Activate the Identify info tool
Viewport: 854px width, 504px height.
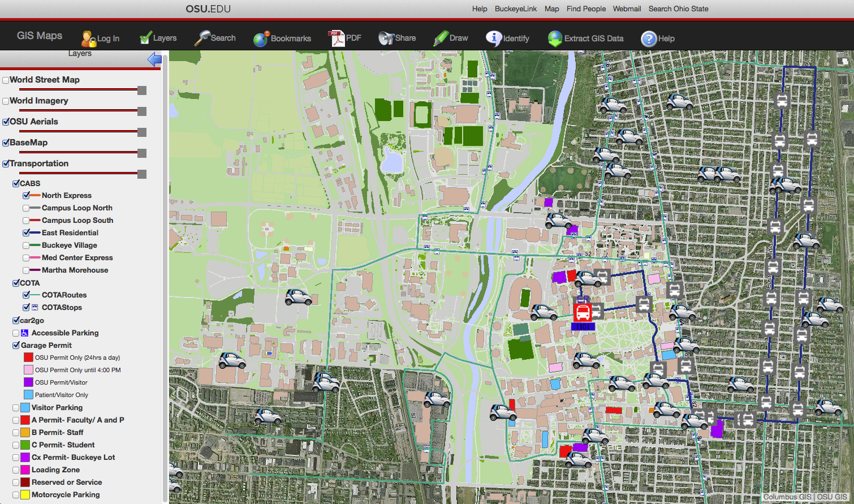pos(494,38)
